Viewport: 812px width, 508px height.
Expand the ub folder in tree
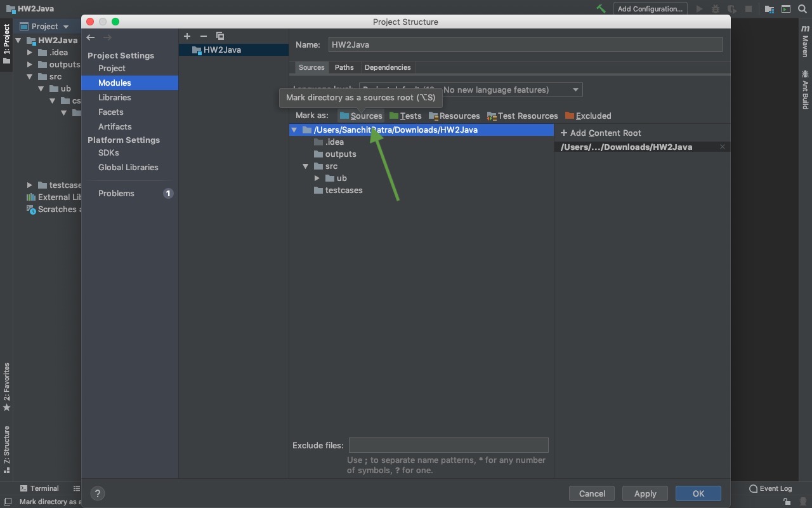coord(317,178)
